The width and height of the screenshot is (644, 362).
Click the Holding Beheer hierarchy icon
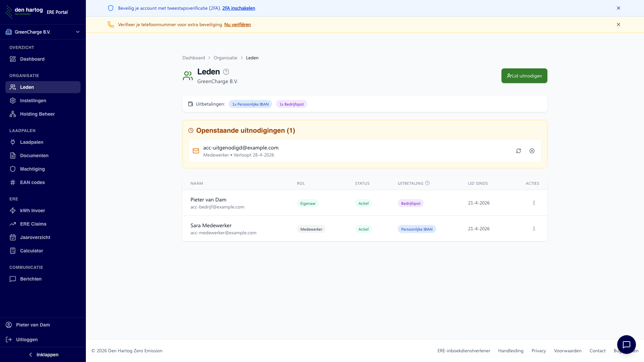[13, 114]
